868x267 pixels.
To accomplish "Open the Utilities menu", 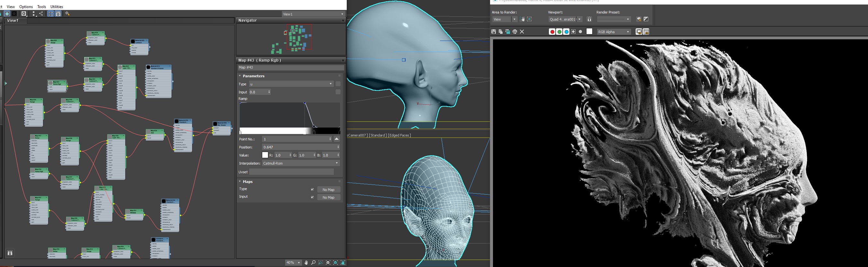I will point(57,6).
